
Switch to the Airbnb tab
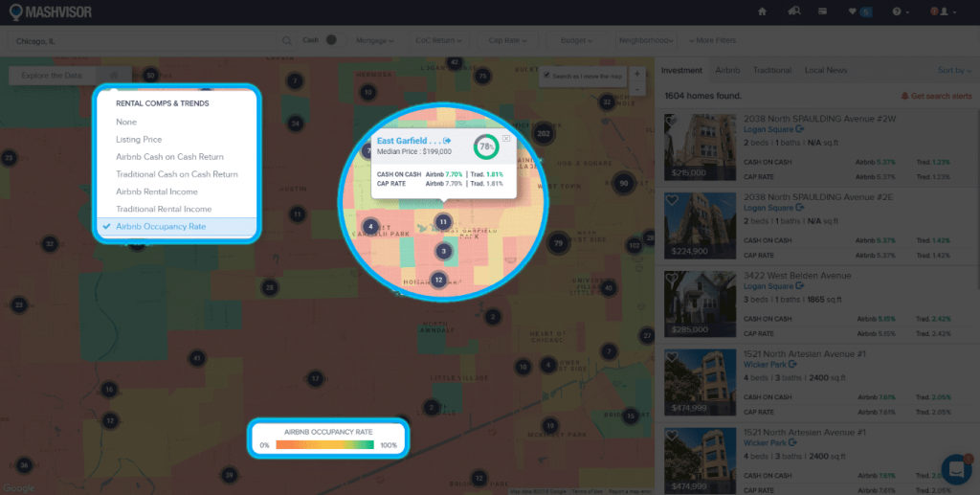pyautogui.click(x=727, y=70)
